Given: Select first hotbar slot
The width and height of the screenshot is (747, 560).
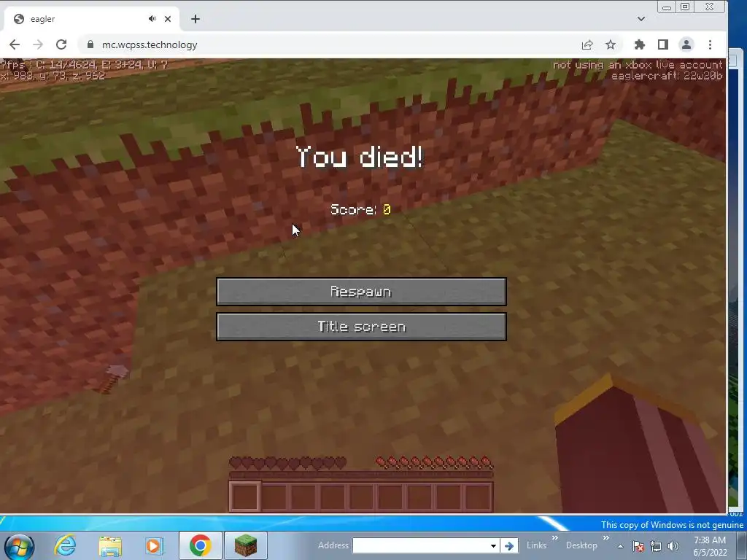Looking at the screenshot, I should (245, 497).
